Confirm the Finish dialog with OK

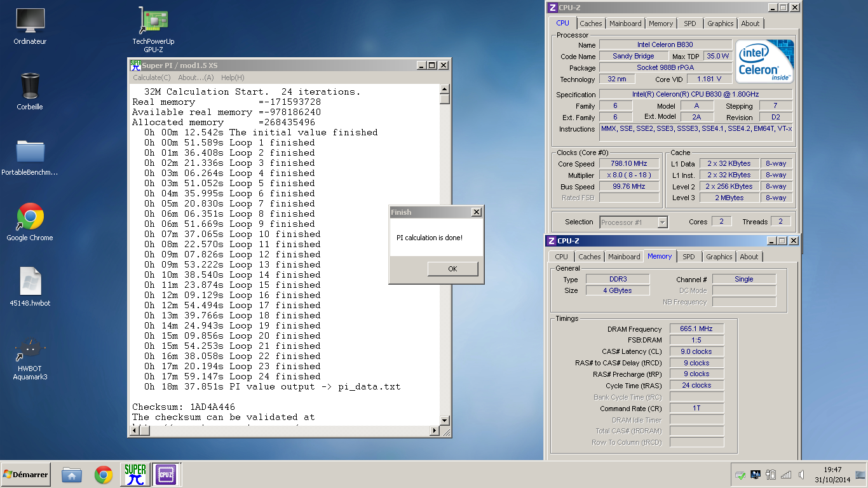[x=452, y=269]
